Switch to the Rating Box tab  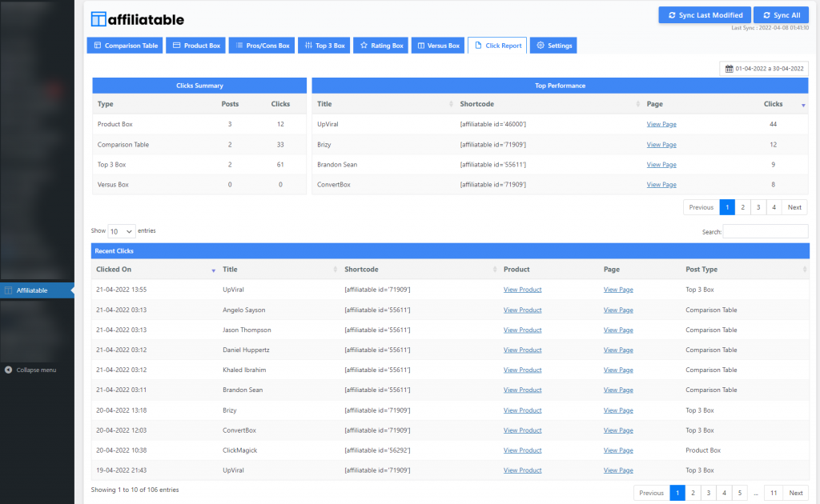tap(380, 46)
